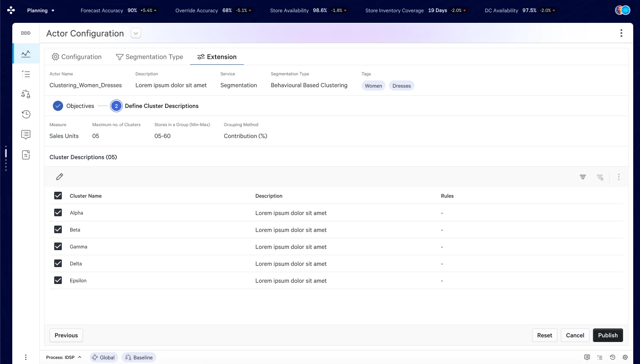Select the Define Cluster Descriptions step
The image size is (640, 364).
(x=154, y=106)
